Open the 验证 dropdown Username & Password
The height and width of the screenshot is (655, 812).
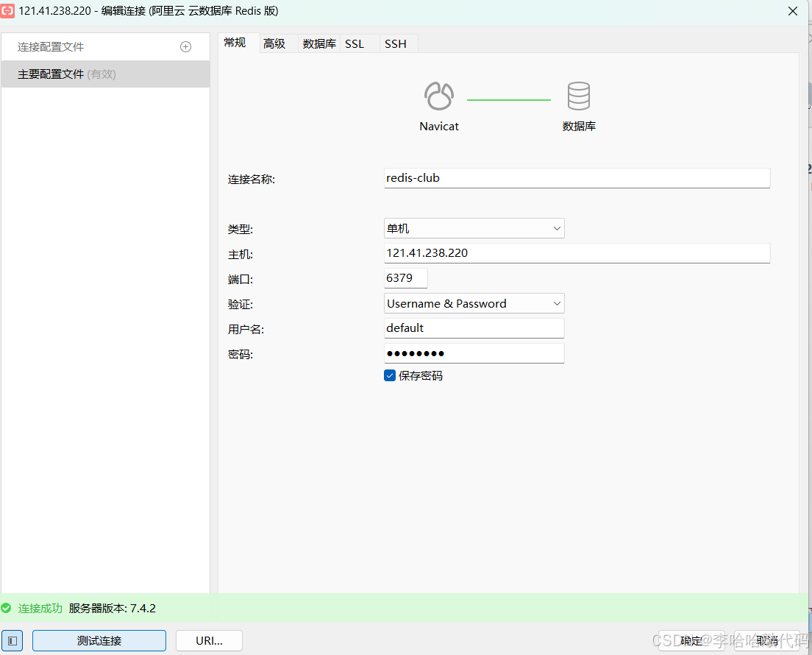tap(474, 303)
